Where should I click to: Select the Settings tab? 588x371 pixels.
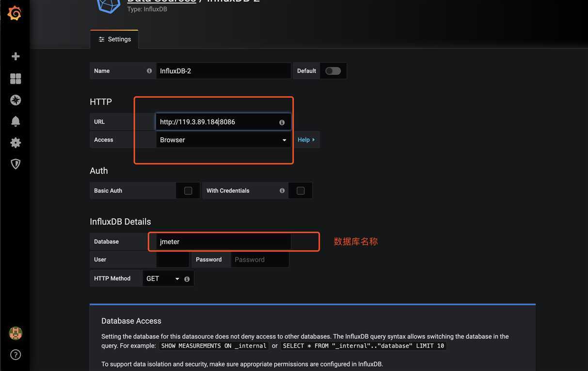click(x=114, y=39)
